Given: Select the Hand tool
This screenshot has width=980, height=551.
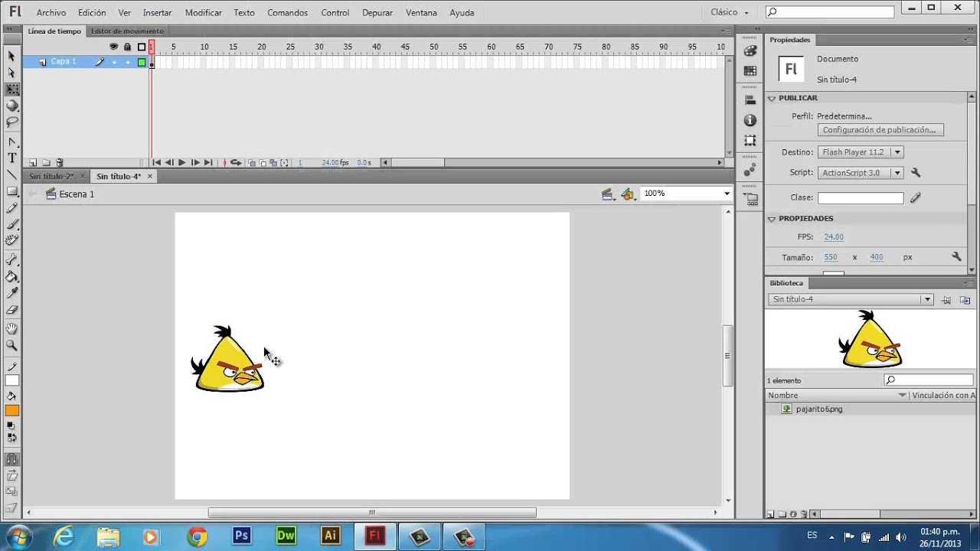Looking at the screenshot, I should tap(12, 329).
